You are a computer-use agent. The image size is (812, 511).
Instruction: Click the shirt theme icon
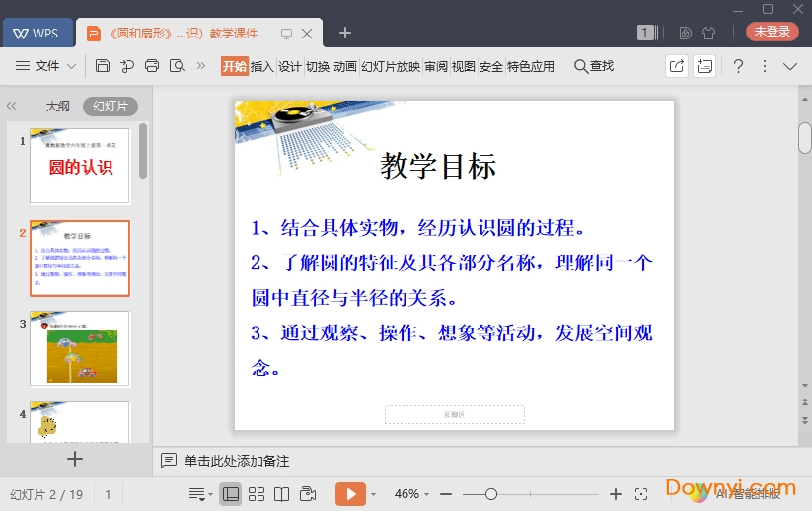coord(709,34)
